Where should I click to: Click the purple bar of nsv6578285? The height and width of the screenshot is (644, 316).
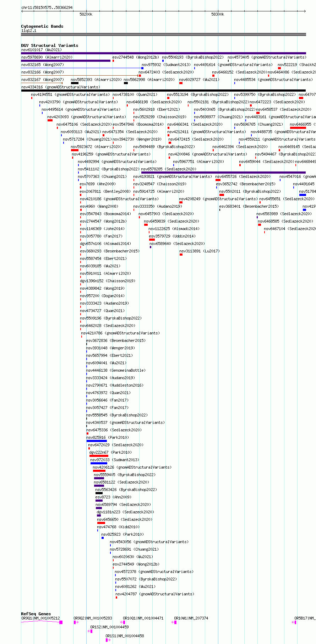coord(223,173)
